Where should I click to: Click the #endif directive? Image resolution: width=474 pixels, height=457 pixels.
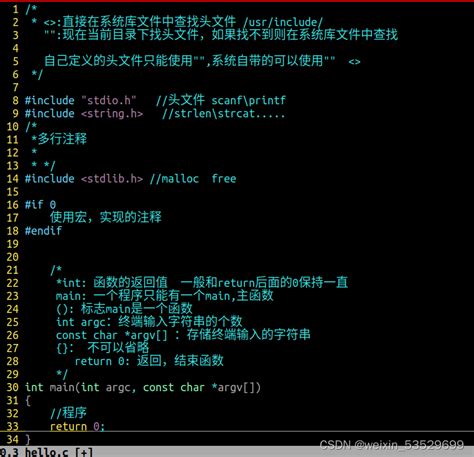pos(43,231)
